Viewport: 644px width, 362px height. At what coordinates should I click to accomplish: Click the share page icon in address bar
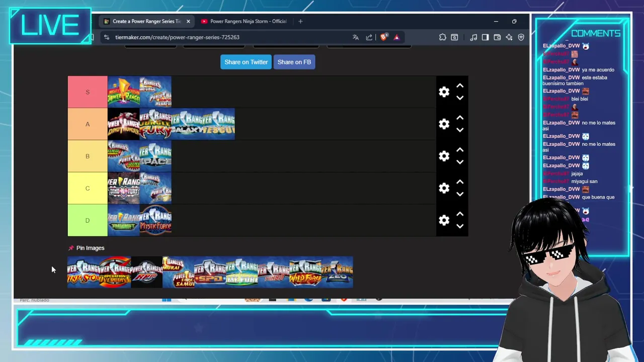369,37
